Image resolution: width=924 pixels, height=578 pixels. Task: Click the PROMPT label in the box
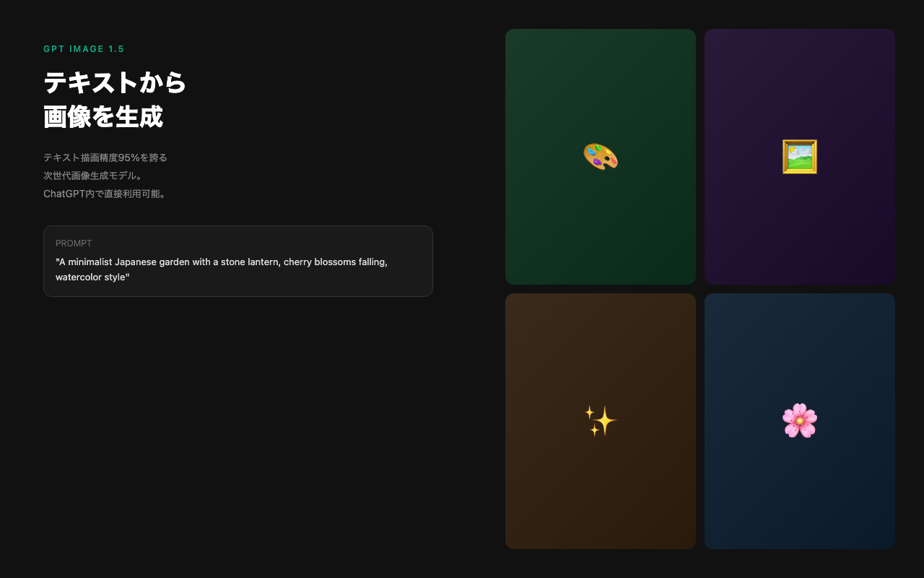74,243
